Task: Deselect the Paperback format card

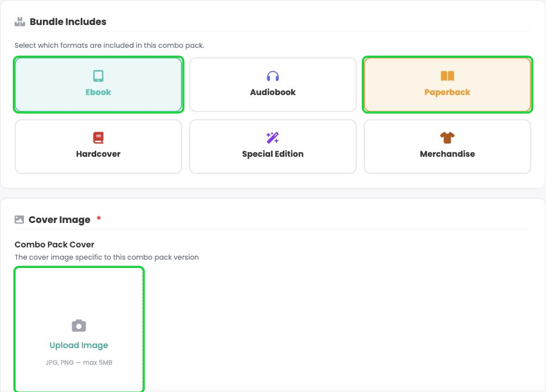Action: click(447, 85)
